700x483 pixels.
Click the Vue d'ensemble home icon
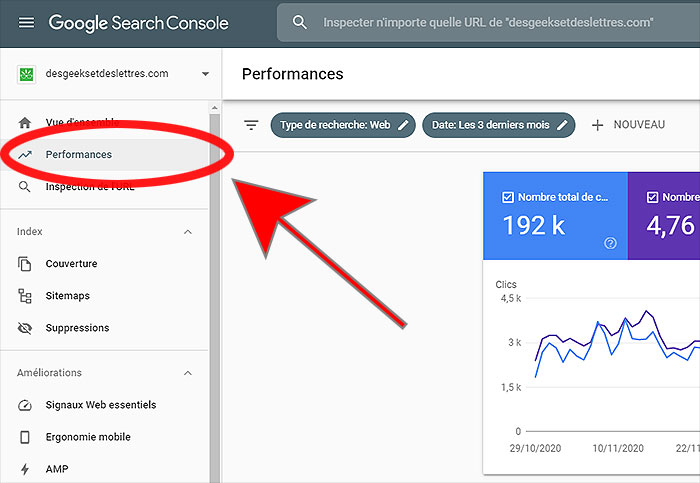25,122
